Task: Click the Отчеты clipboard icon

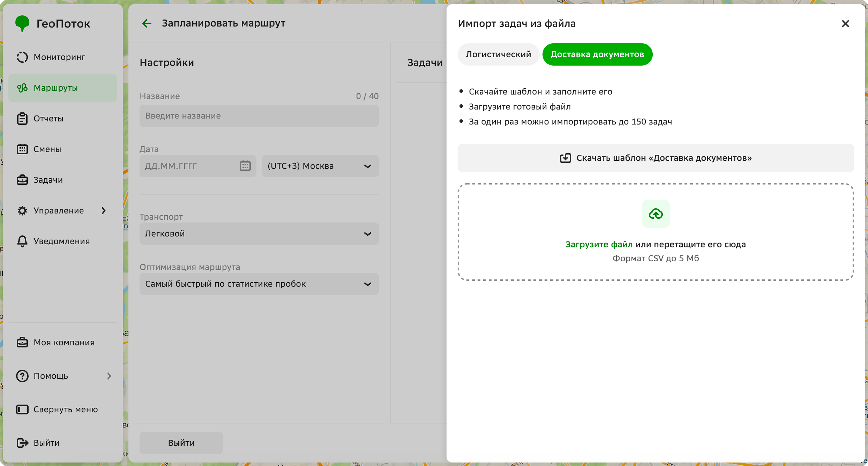Action: click(22, 119)
